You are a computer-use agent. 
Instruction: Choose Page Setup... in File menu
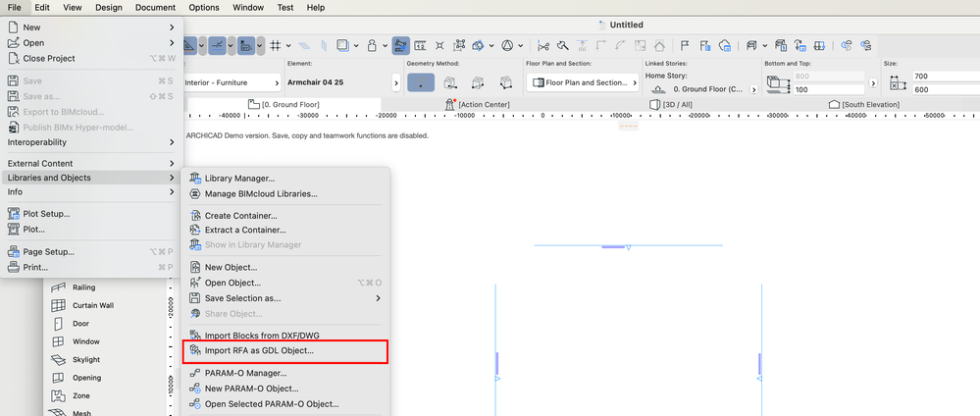[x=91, y=252]
